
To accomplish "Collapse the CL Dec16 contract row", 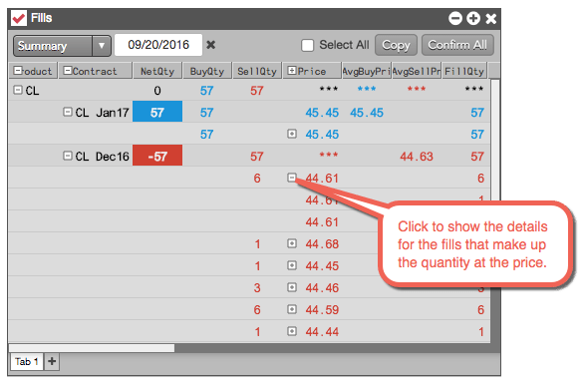I will pyautogui.click(x=68, y=156).
